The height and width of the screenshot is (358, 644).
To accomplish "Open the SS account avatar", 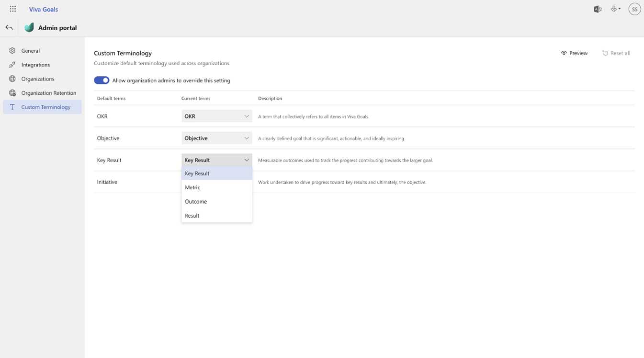I will [x=634, y=9].
